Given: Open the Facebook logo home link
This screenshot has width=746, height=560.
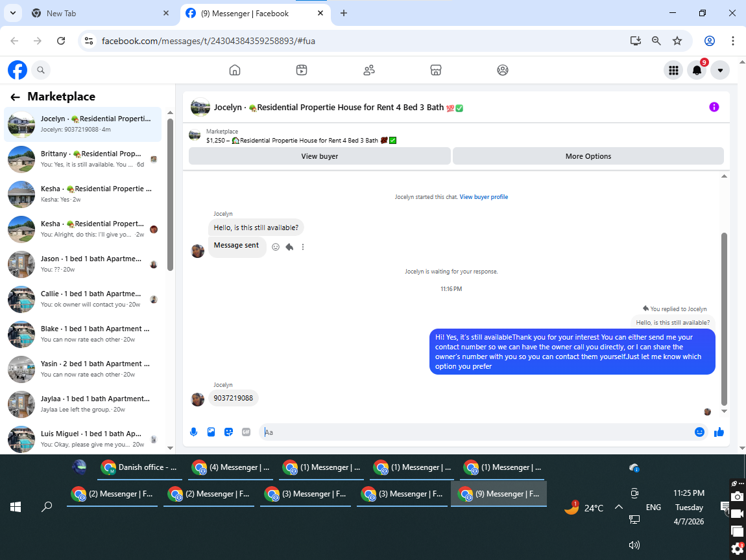Looking at the screenshot, I should click(17, 70).
